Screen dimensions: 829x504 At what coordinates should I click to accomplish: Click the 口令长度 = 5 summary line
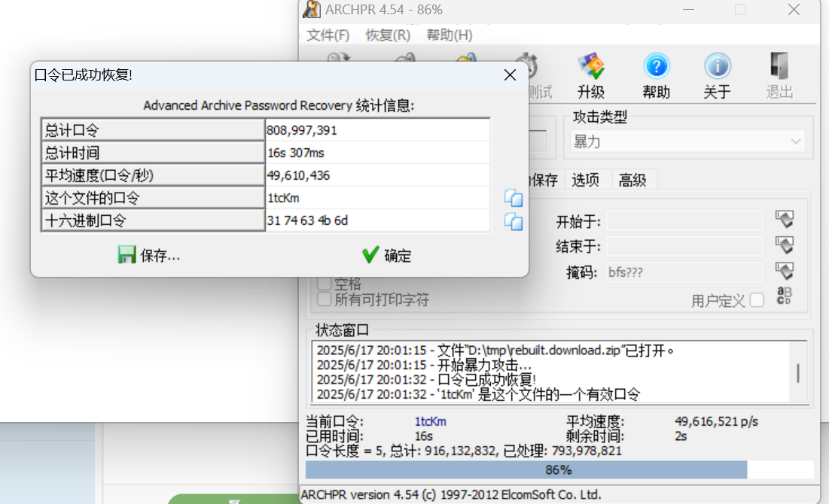click(x=464, y=451)
